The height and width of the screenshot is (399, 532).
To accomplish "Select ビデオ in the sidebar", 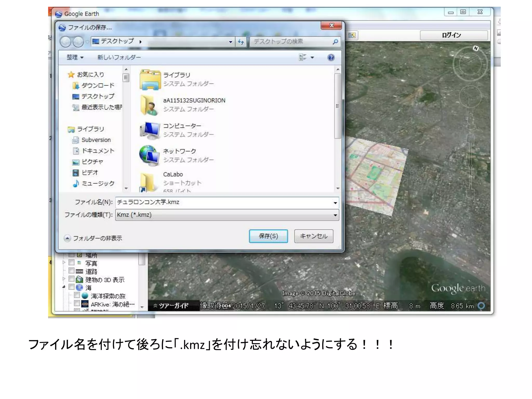I will pos(85,173).
